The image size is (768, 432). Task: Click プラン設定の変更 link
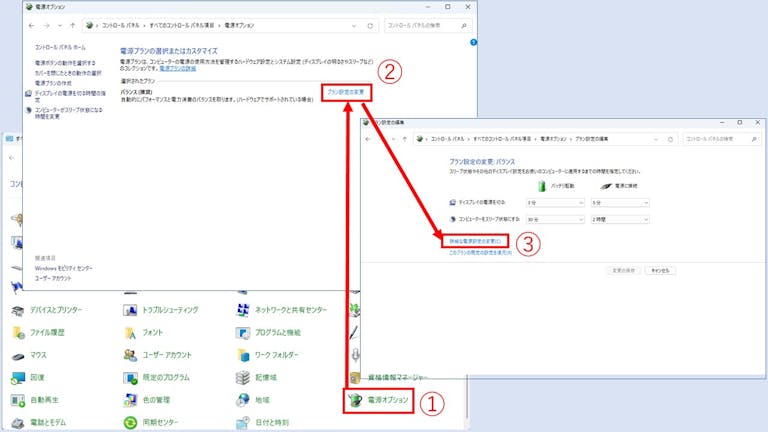point(346,92)
